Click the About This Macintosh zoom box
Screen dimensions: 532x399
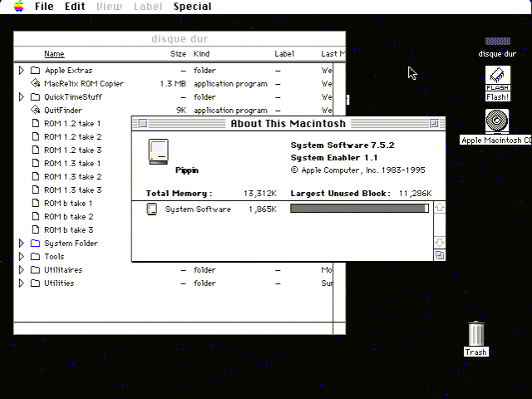[x=434, y=123]
